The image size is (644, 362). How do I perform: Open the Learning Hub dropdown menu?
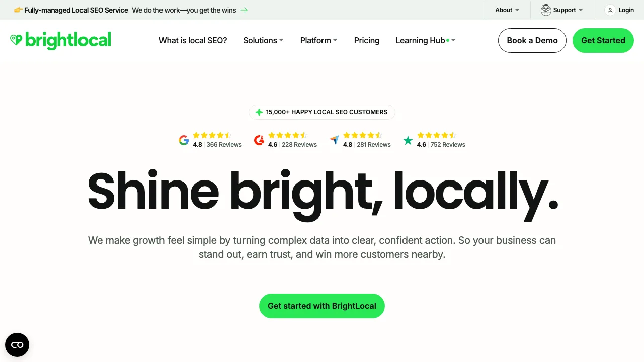425,40
